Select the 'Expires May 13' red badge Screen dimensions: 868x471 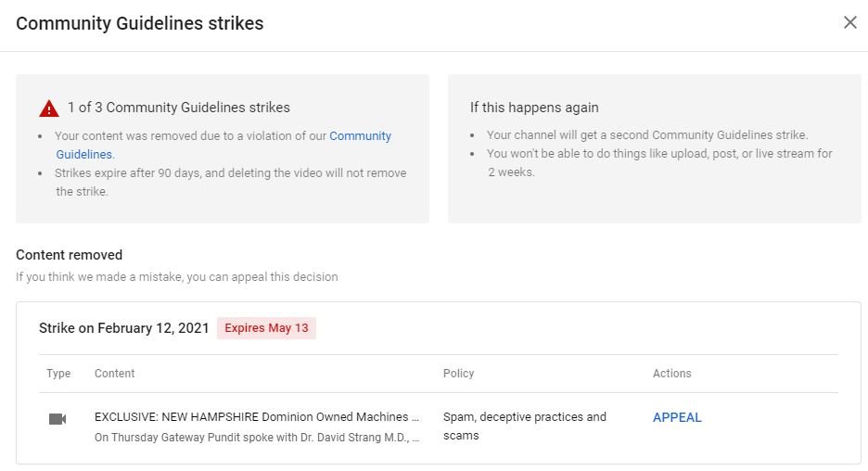coord(266,328)
